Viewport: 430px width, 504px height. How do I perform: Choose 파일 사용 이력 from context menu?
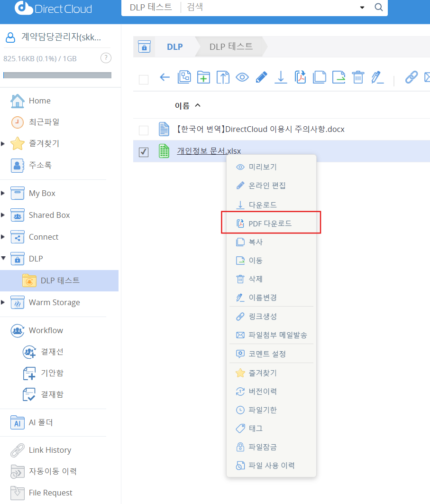pos(271,466)
